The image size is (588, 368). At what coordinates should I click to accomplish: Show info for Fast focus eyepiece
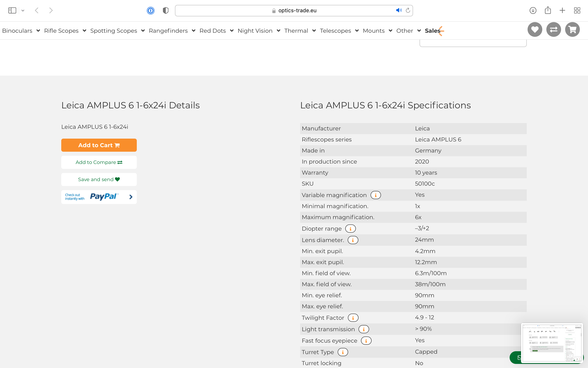point(366,341)
